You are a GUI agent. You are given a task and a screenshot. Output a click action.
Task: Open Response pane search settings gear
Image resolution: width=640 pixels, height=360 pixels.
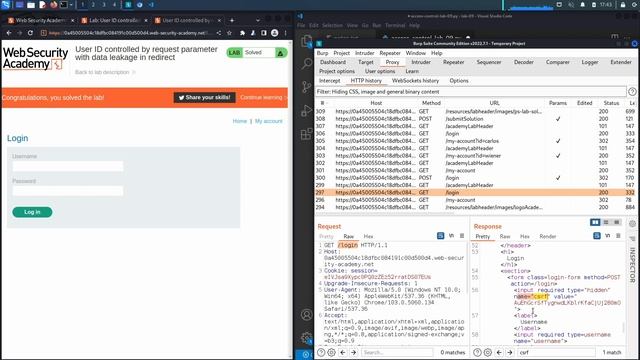(488, 352)
